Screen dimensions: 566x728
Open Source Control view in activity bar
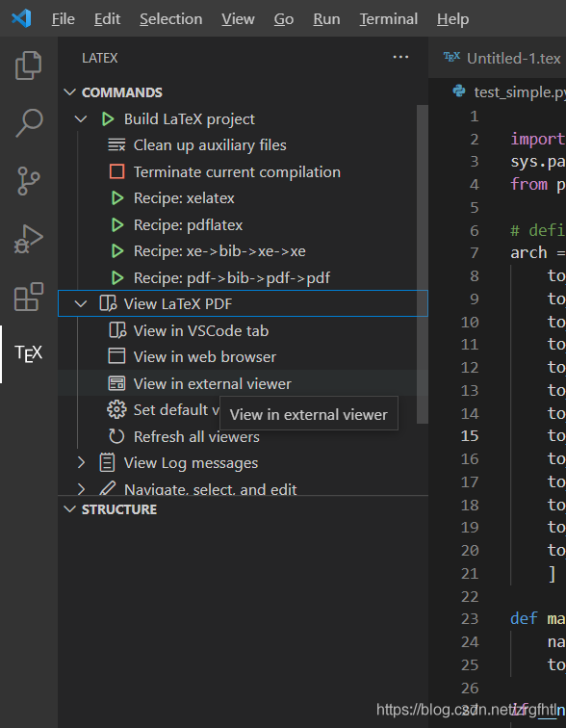click(28, 181)
